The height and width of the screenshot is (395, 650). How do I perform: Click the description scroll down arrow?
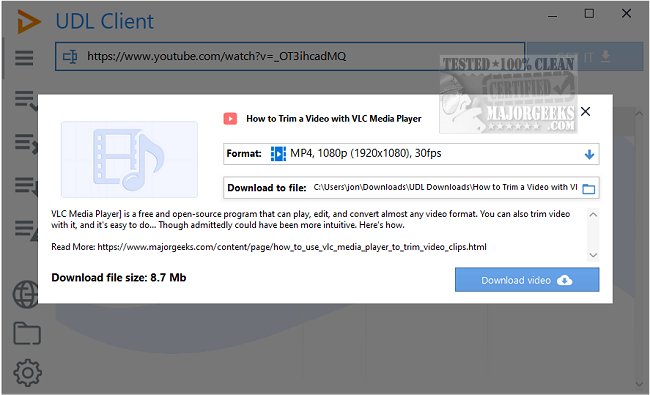coord(593,255)
